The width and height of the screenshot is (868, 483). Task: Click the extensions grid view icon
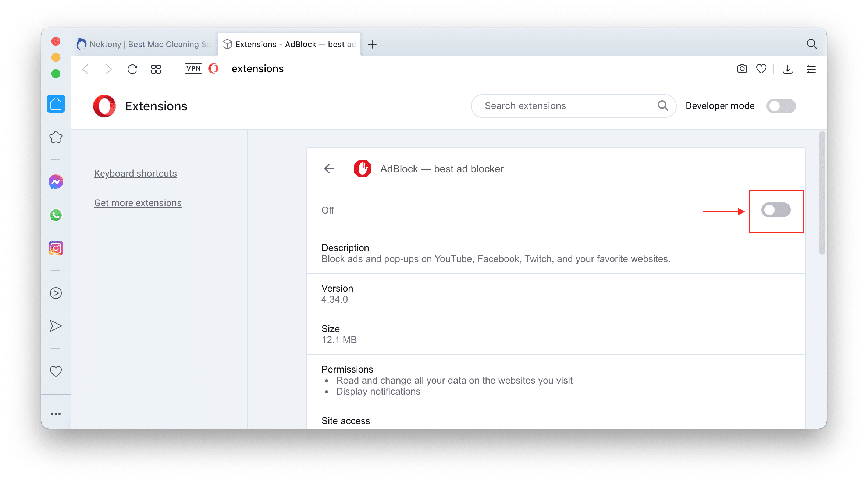(x=156, y=68)
